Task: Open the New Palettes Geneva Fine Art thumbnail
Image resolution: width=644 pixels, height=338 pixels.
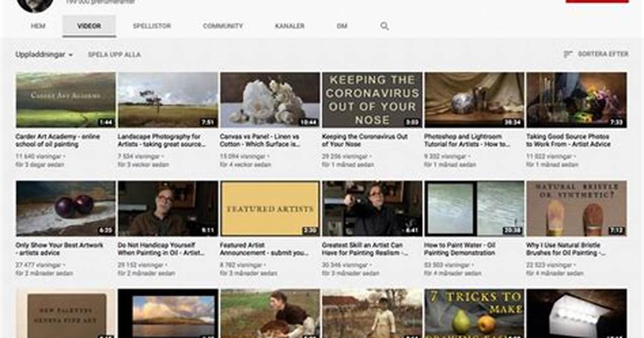Action: pos(66,313)
